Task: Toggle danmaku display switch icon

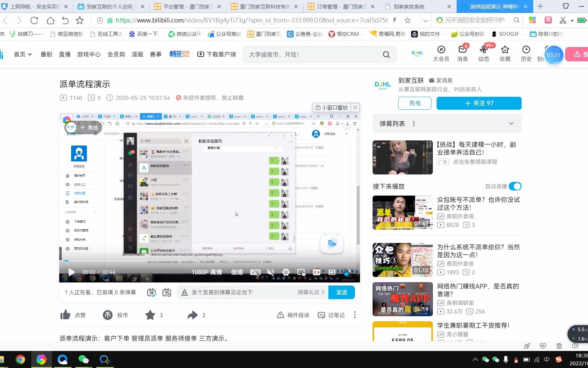Action: pyautogui.click(x=151, y=292)
